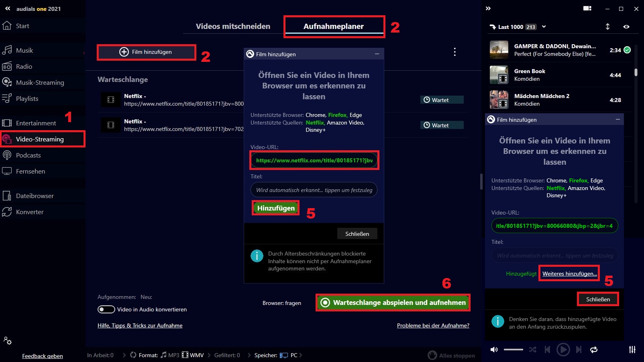Select the Green Book video thumbnail
This screenshot has height=362, width=644.
[x=499, y=75]
